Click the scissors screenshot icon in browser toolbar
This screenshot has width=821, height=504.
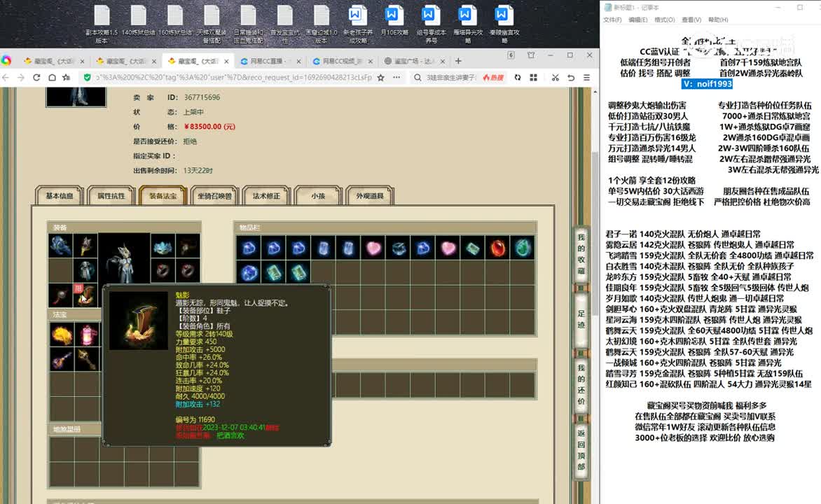(555, 78)
